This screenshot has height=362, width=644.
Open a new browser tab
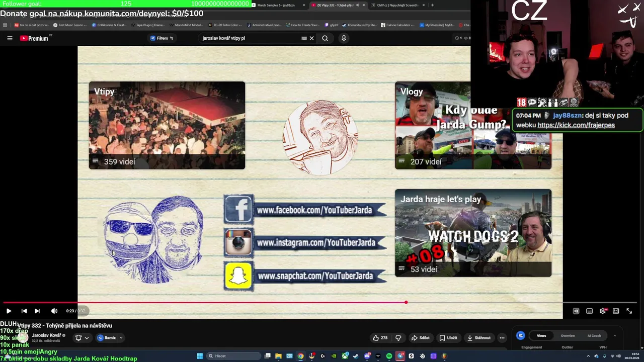coord(433,5)
